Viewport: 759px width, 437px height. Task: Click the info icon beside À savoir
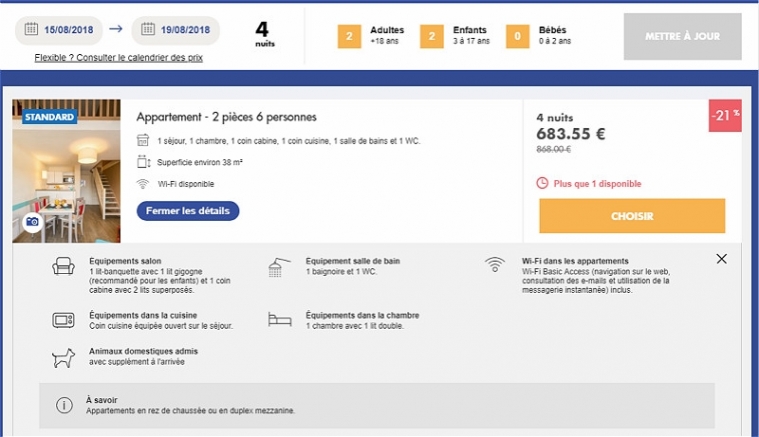(x=64, y=405)
